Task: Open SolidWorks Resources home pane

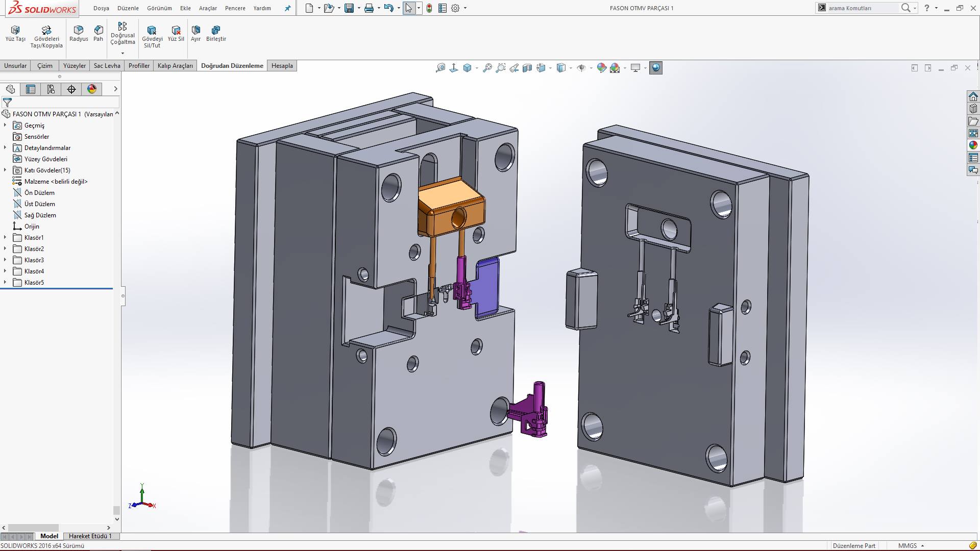Action: point(973,96)
